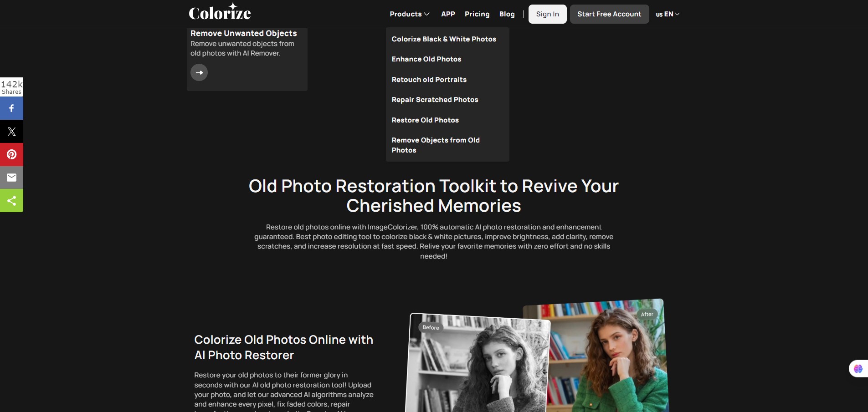Share the page via email
This screenshot has width=868, height=412.
[x=11, y=178]
